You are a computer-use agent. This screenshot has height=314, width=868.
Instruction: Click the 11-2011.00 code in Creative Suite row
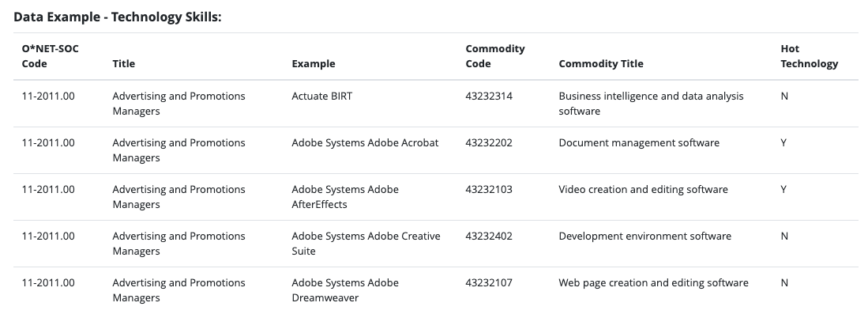pyautogui.click(x=47, y=236)
